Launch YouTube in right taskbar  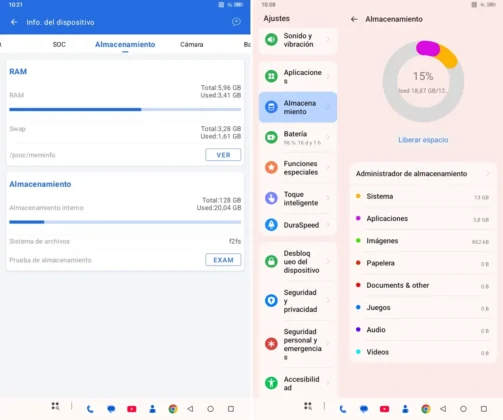(x=384, y=409)
